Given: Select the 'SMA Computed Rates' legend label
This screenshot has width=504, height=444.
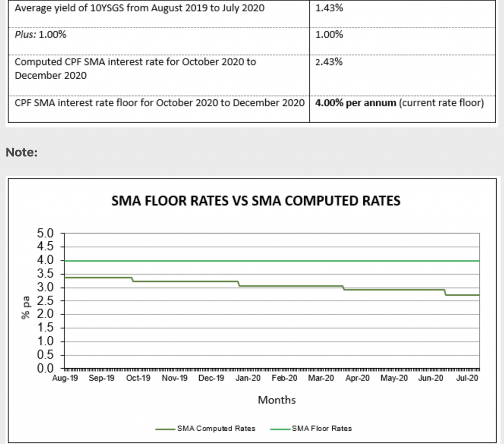Looking at the screenshot, I should pyautogui.click(x=216, y=429).
